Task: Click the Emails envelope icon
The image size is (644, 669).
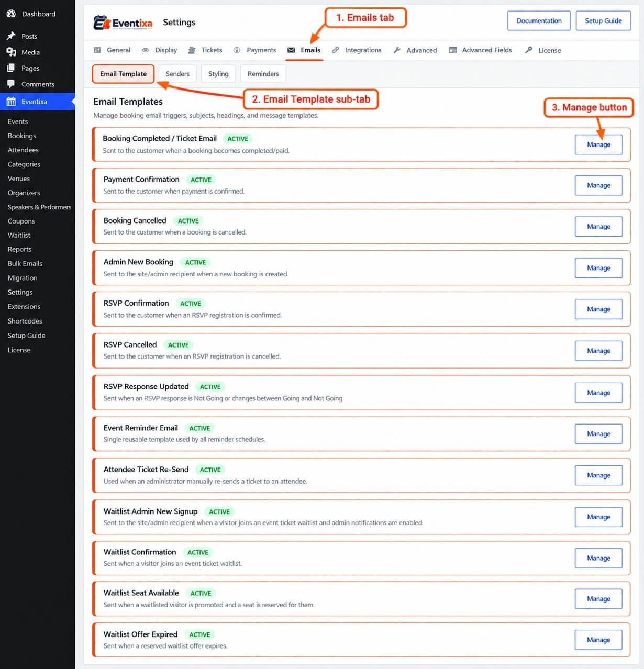Action: [291, 50]
